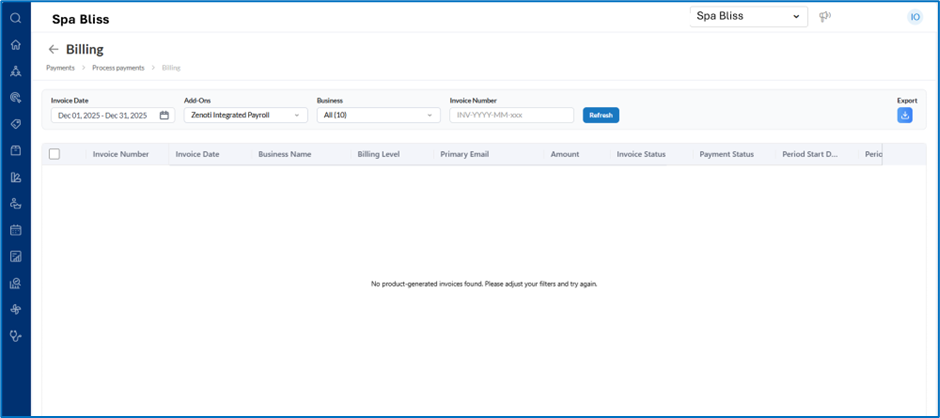The image size is (940, 418).
Task: Sort by Invoice Number column header
Action: [120, 154]
